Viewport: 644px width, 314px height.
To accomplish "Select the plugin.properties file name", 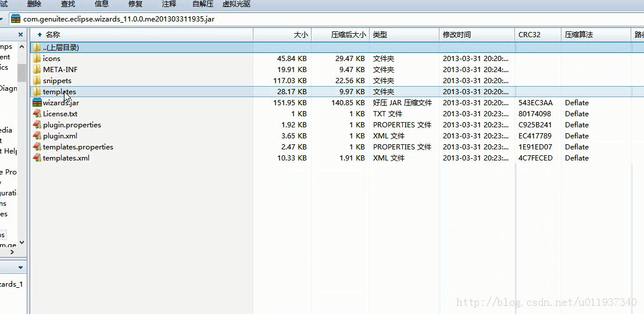I will pos(71,125).
